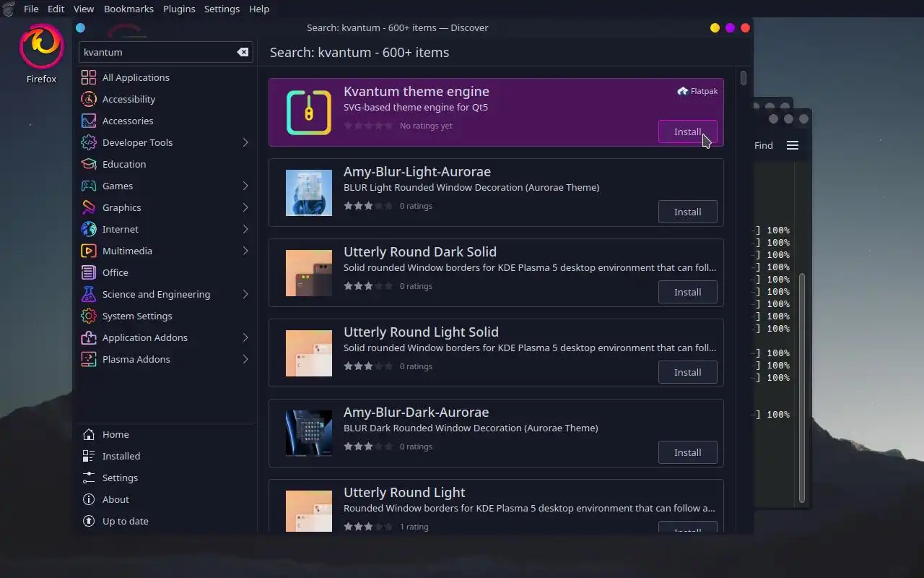
Task: Click the desktop menu icon beside File
Action: coord(9,9)
